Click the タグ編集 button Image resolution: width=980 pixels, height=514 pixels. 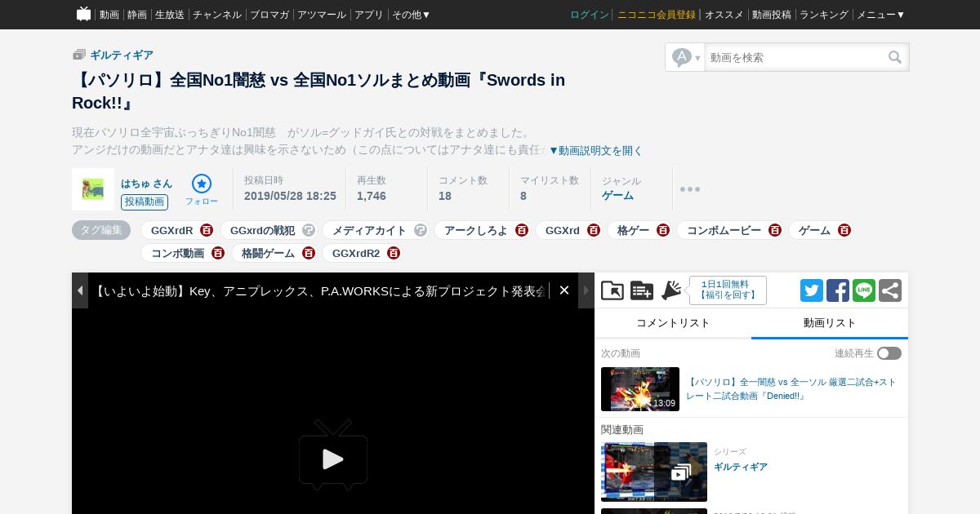pos(101,230)
